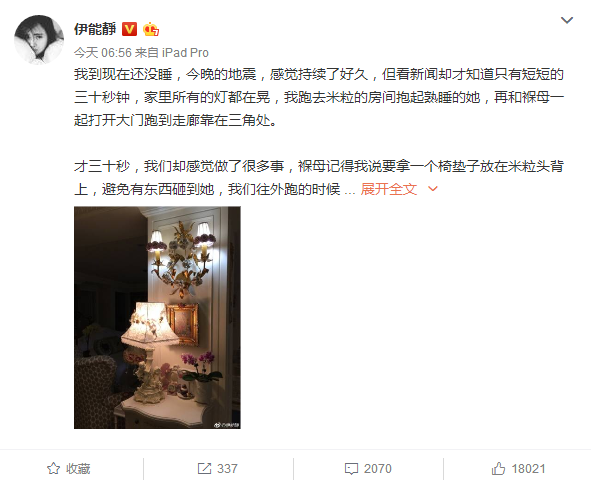This screenshot has width=591, height=484.
Task: Click the orange verified V badge
Action: 129,29
